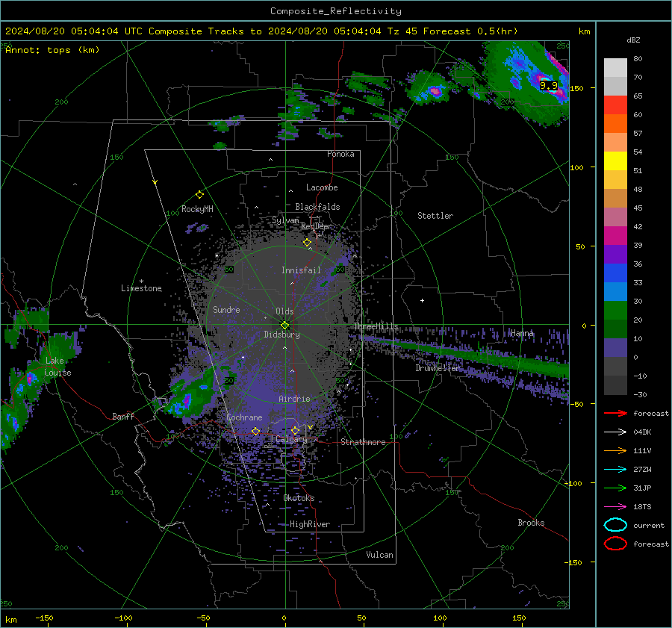
Task: Click the 9.9 storm top annotation
Action: (x=549, y=85)
